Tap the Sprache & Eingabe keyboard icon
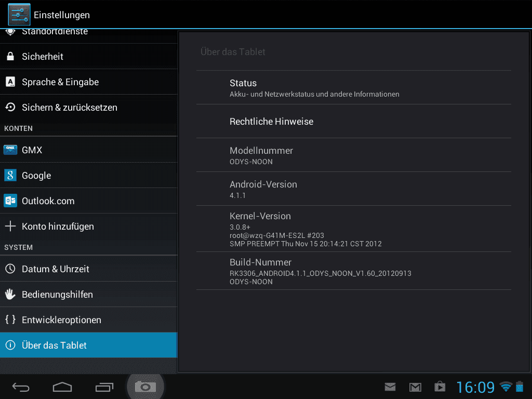532x399 pixels. (10, 82)
